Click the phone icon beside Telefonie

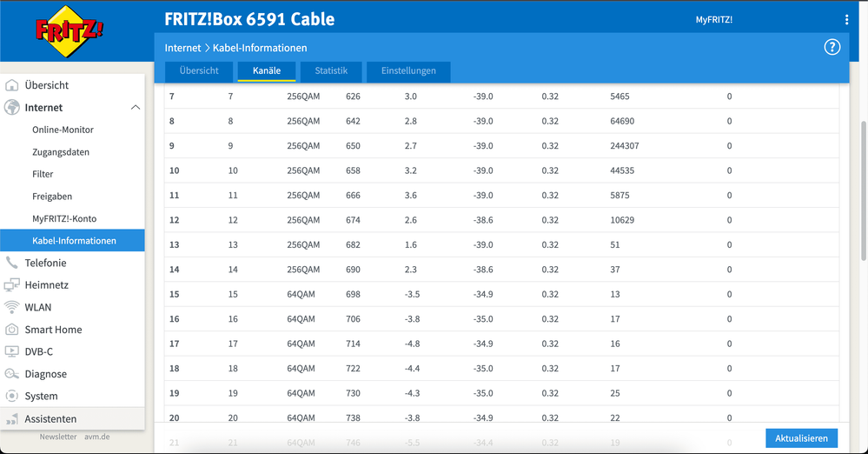point(12,263)
